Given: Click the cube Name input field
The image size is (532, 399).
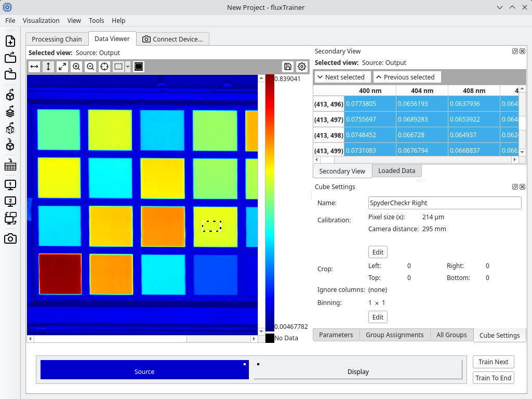Looking at the screenshot, I should coord(445,203).
